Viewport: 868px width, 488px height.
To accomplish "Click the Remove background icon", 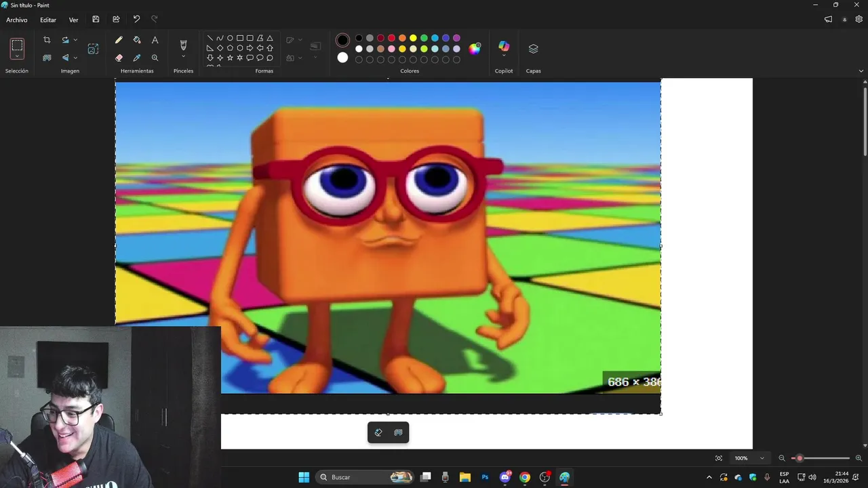I will click(47, 58).
